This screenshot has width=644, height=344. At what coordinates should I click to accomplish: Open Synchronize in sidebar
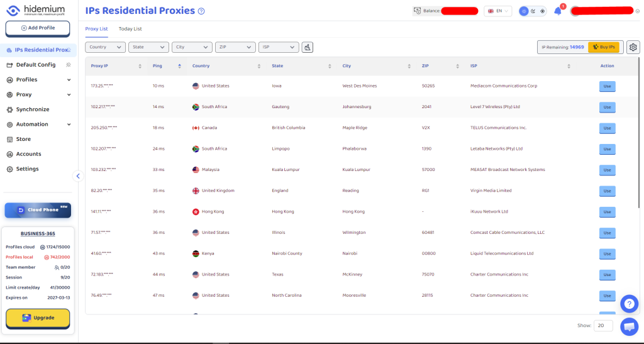[33, 109]
